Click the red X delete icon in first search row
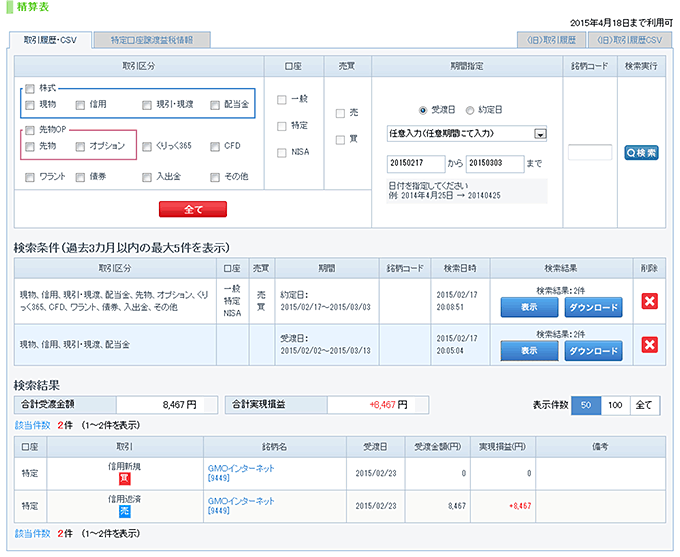 click(648, 301)
